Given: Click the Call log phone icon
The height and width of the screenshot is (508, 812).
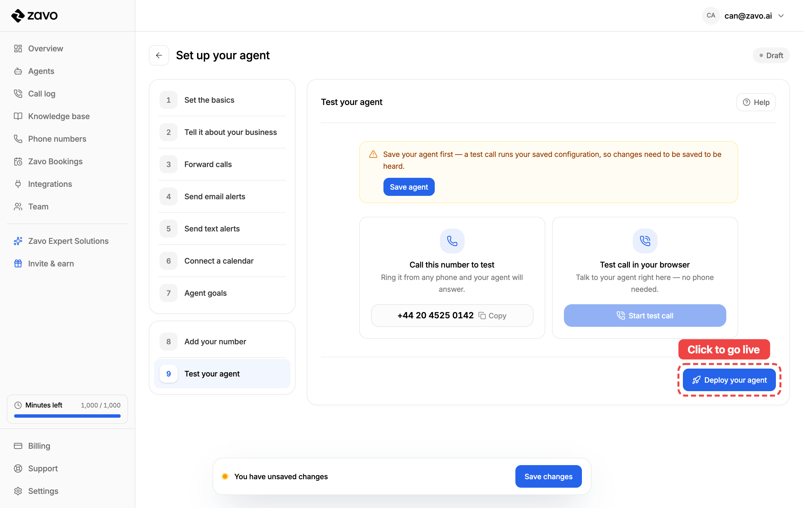Looking at the screenshot, I should pyautogui.click(x=18, y=93).
